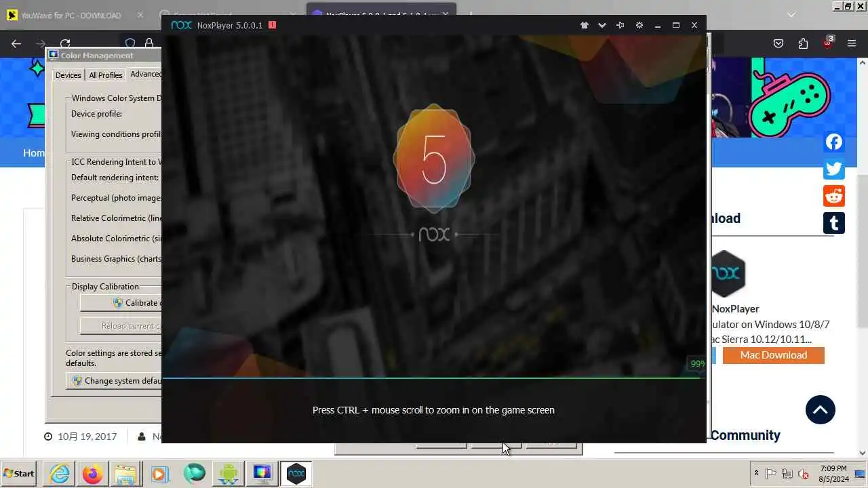The image size is (868, 488).
Task: Click Action Center flag in tray
Action: pos(771,474)
